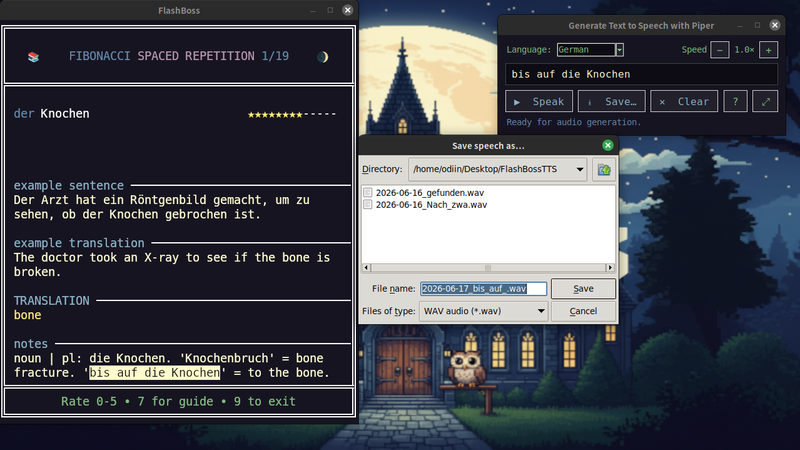The image size is (800, 450).
Task: Close the Save speech as dialog
Action: (608, 145)
